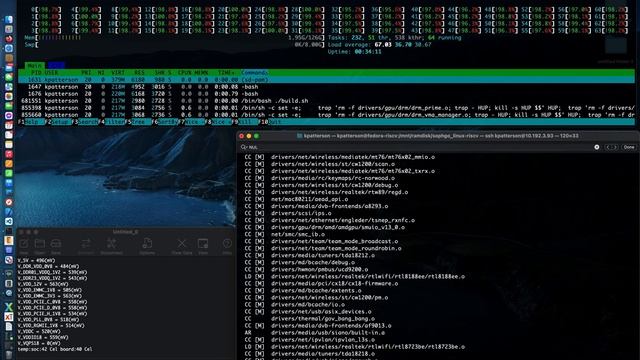640x360 pixels.
Task: Click the team_mode_broadcast.o line in Terminal
Action: pyautogui.click(x=321, y=241)
